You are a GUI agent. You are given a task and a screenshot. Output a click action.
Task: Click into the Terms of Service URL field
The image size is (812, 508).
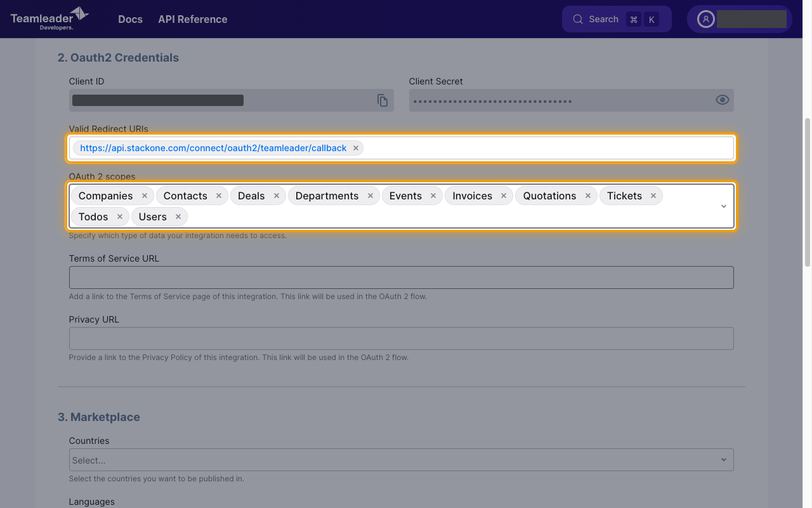[x=401, y=277]
